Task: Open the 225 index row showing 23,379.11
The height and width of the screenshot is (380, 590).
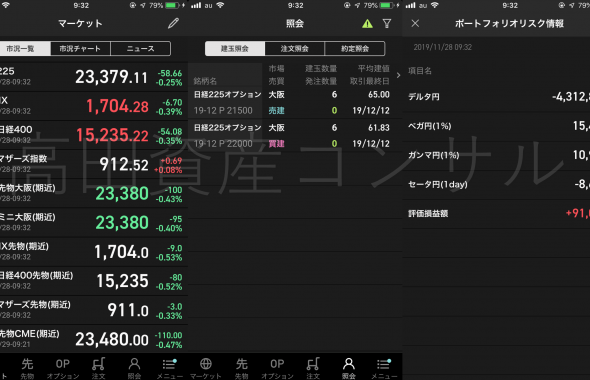Action: pyautogui.click(x=93, y=76)
